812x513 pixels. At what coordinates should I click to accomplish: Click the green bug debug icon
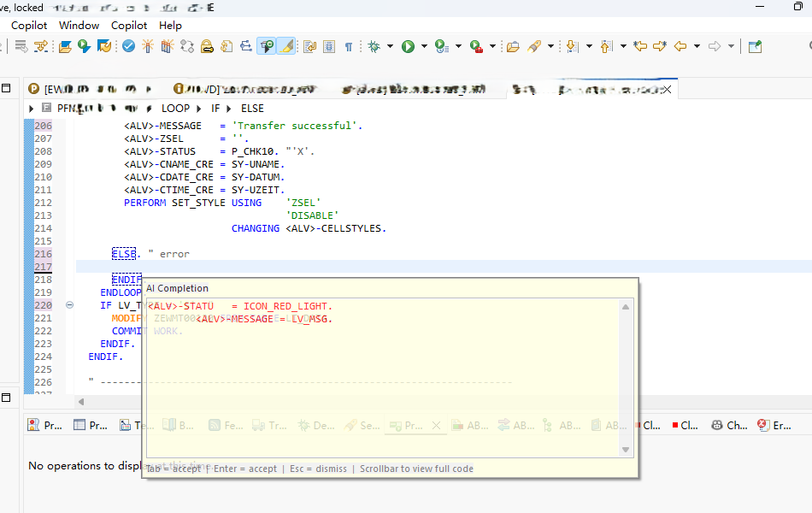click(x=374, y=47)
